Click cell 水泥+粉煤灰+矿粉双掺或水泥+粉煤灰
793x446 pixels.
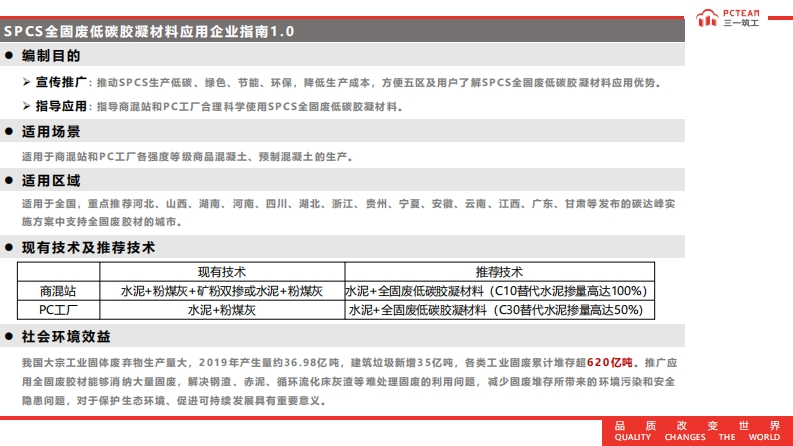click(x=222, y=291)
